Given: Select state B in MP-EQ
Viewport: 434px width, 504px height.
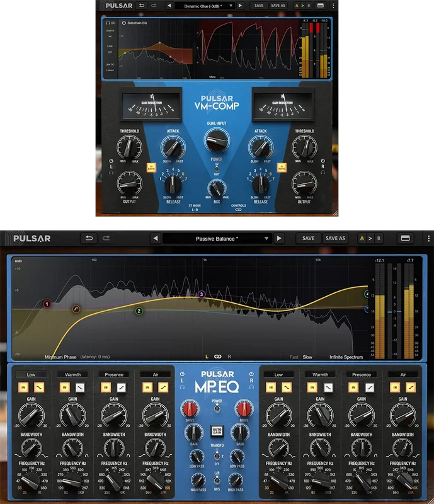Looking at the screenshot, I should pyautogui.click(x=379, y=239).
